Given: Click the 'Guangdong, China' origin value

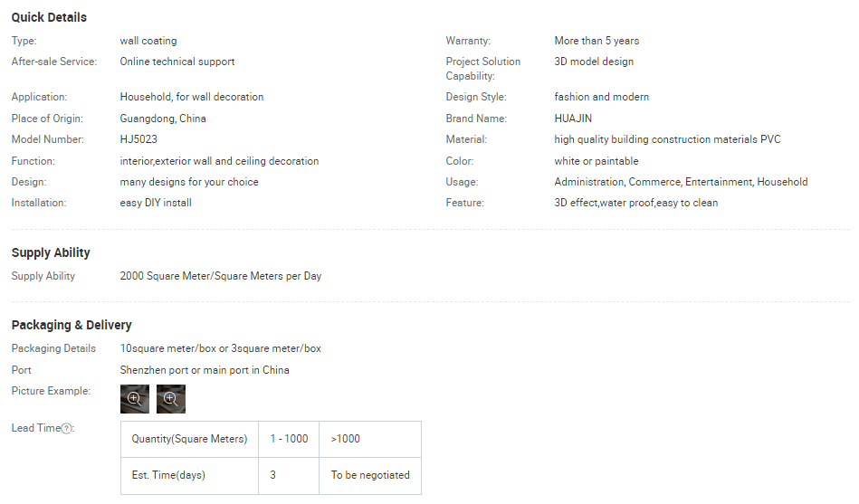Looking at the screenshot, I should tap(163, 119).
